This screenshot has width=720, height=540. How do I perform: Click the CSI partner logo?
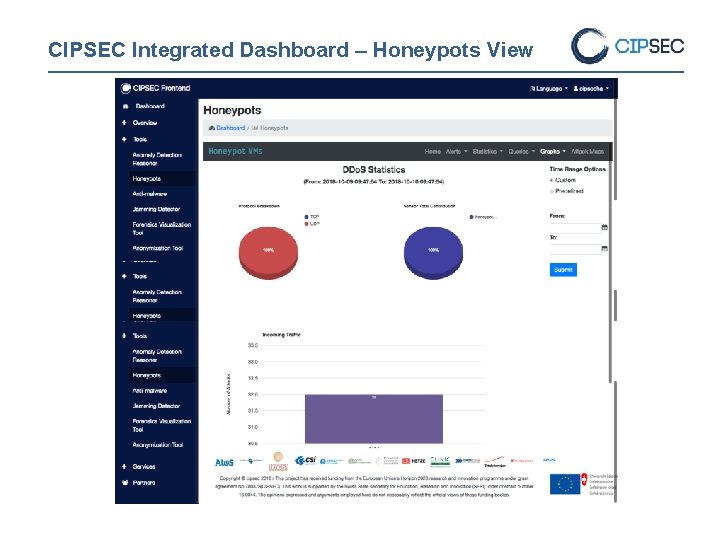(x=305, y=460)
